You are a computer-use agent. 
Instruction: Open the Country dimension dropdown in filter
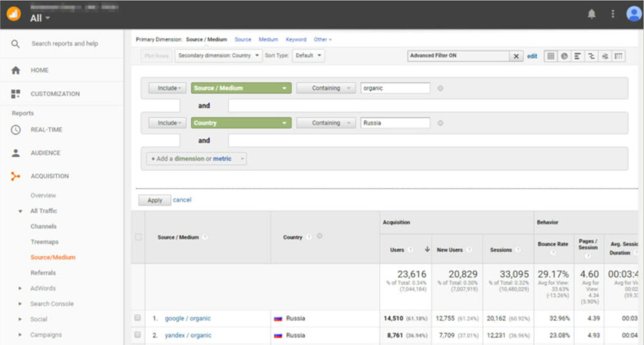coord(241,123)
